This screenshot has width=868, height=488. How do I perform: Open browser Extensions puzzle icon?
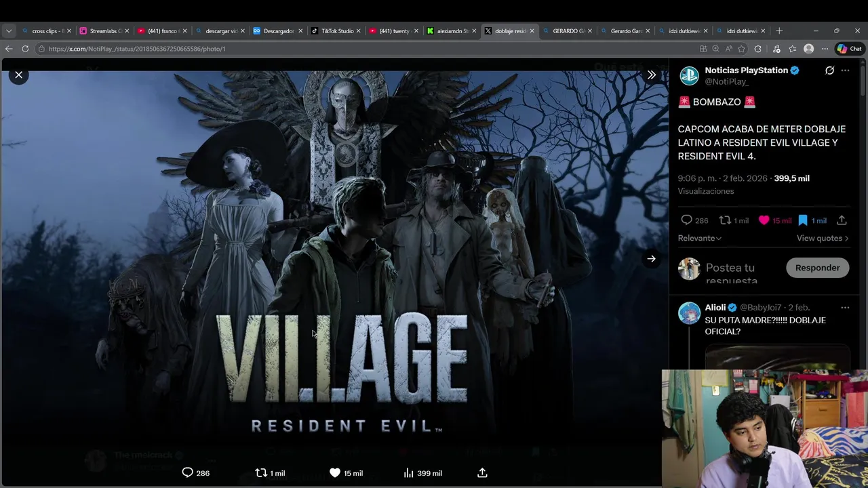(758, 49)
